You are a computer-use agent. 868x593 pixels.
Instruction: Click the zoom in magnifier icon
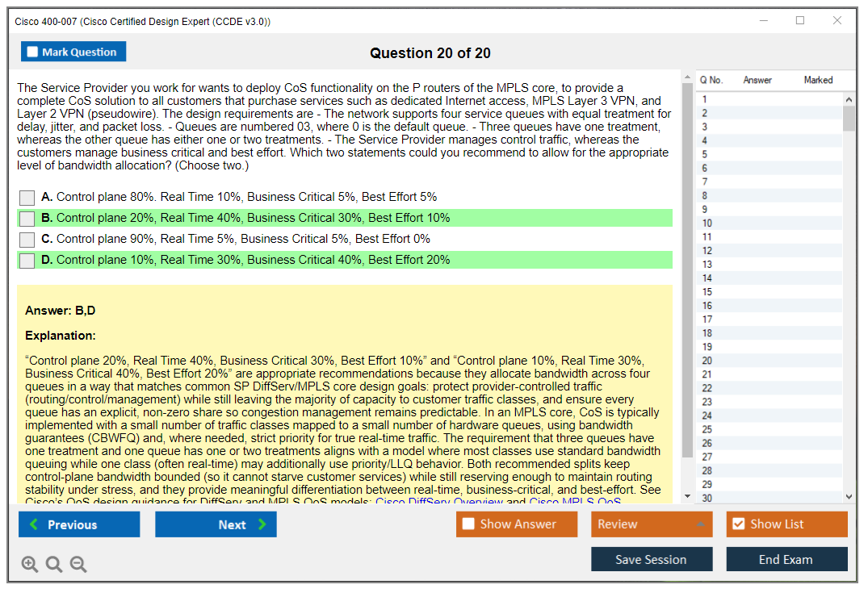(30, 564)
